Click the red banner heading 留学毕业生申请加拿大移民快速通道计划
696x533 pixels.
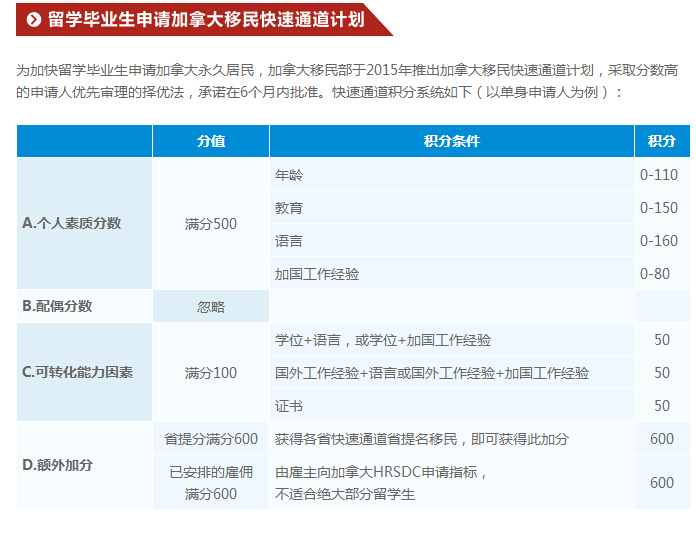pos(206,20)
